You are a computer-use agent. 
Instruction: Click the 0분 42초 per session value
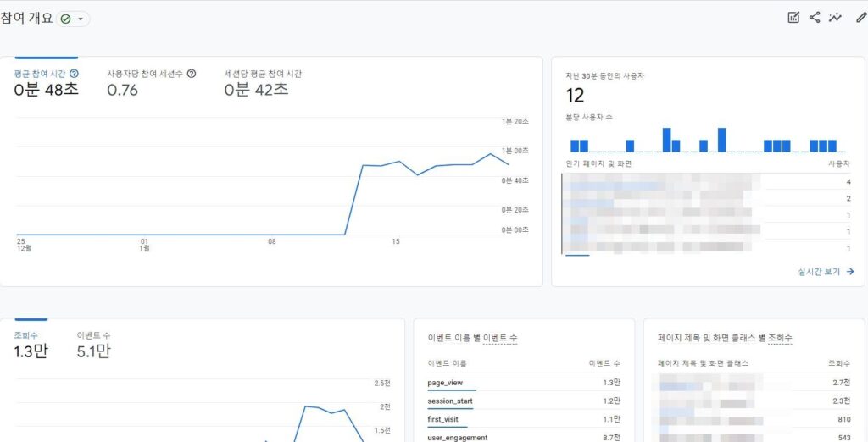(256, 90)
